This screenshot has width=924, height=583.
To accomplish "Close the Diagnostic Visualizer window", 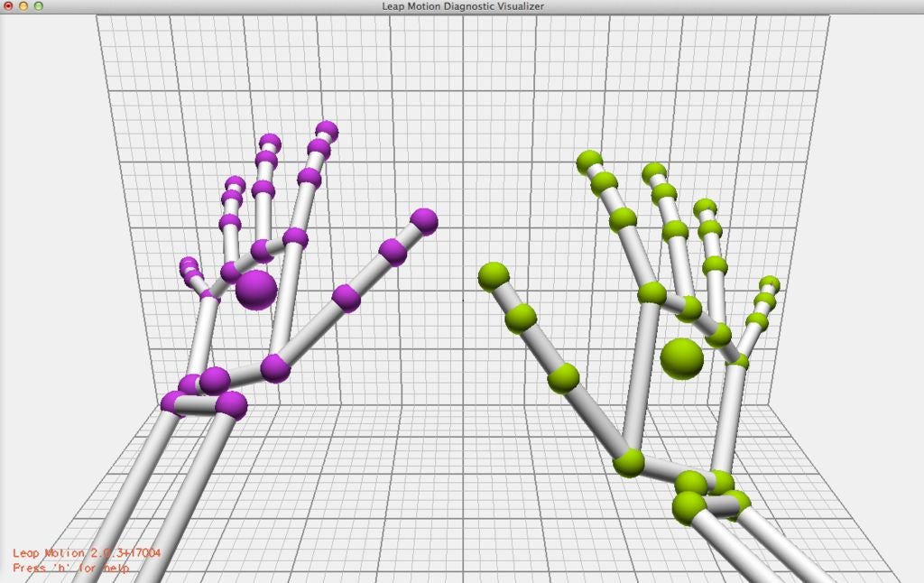I will 9,6.
